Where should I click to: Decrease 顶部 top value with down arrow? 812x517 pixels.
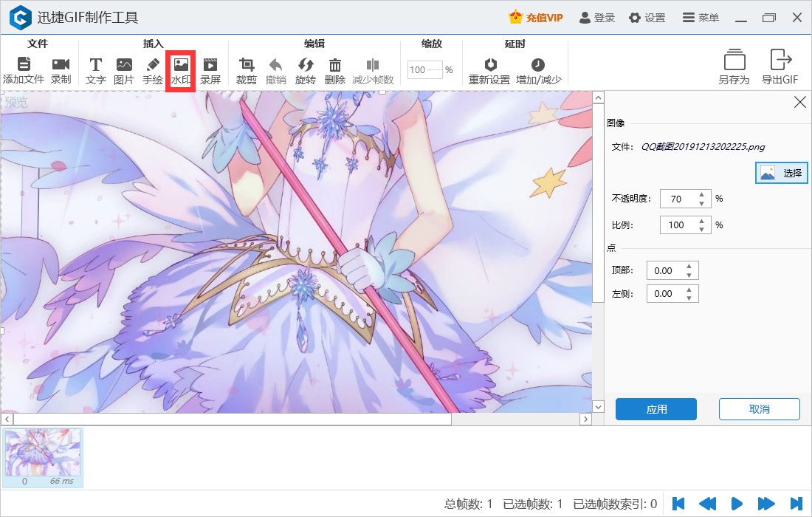tap(689, 275)
